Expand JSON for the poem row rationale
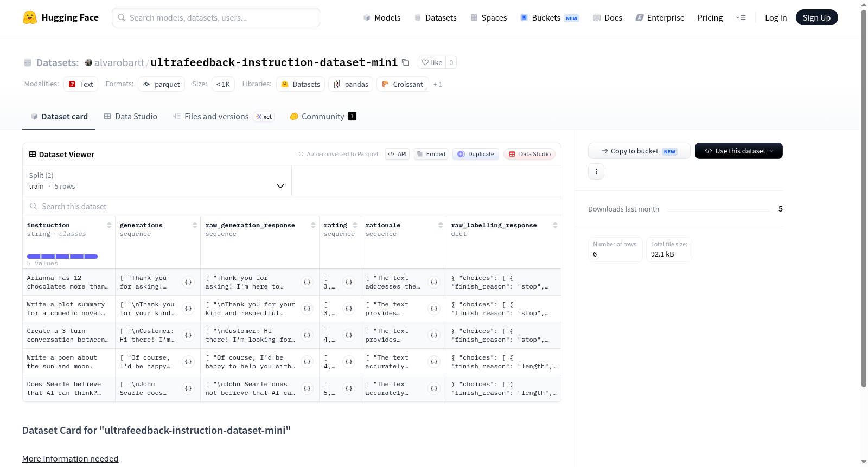This screenshot has width=868, height=467. coord(434,362)
